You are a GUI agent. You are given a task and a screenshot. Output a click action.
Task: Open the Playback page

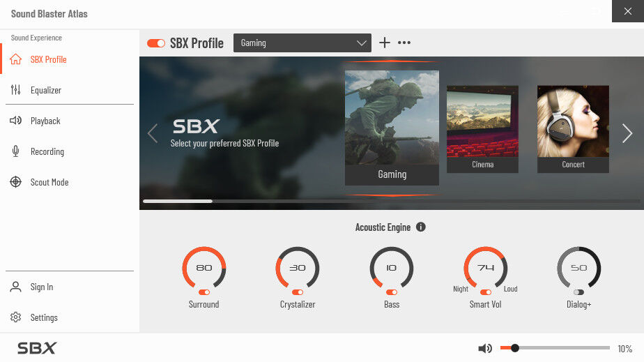tap(70, 121)
